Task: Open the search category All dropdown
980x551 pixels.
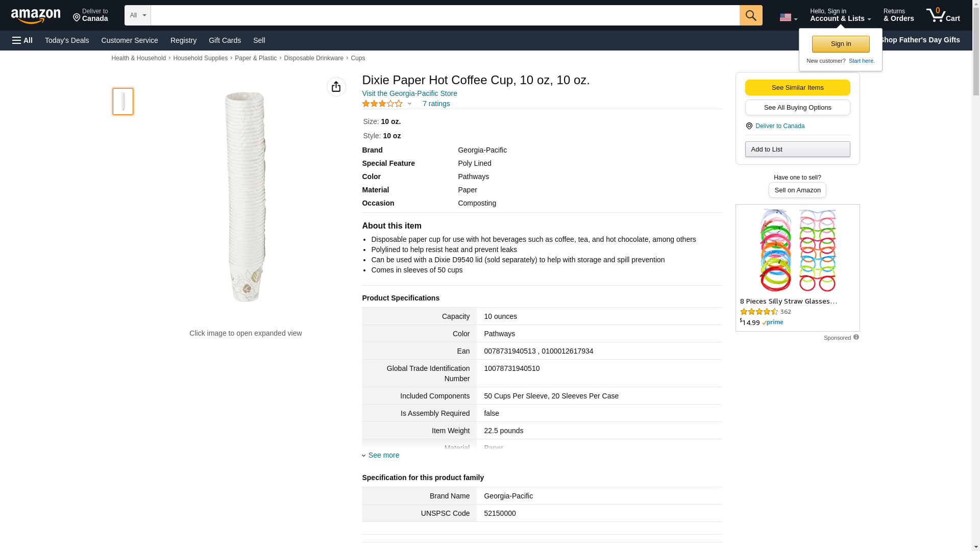Action: coord(137,15)
